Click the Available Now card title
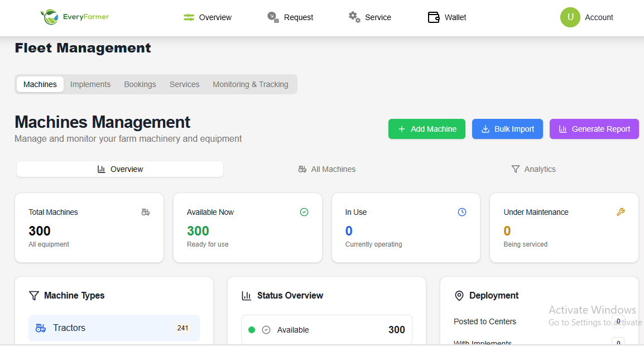The height and width of the screenshot is (346, 644). coord(210,212)
